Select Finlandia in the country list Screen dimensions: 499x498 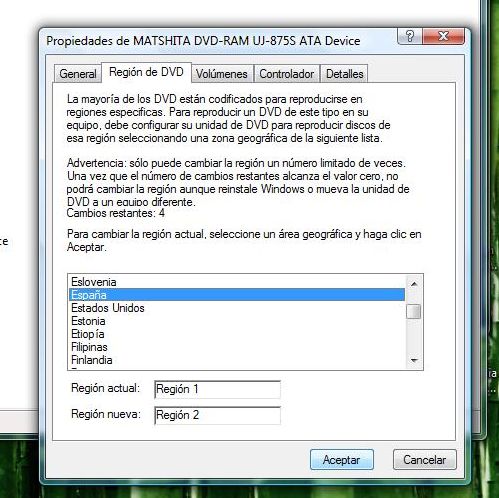(237, 360)
